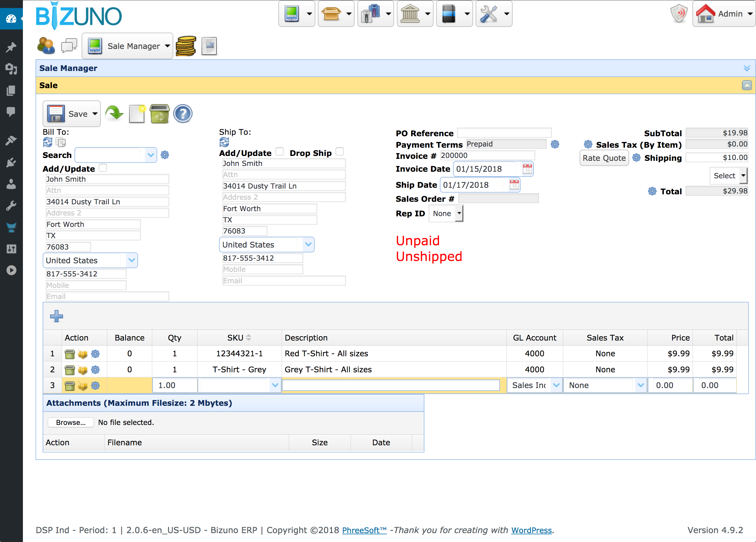Click the green recycle bin icon
Screen dimensions: 756x542
pos(159,114)
